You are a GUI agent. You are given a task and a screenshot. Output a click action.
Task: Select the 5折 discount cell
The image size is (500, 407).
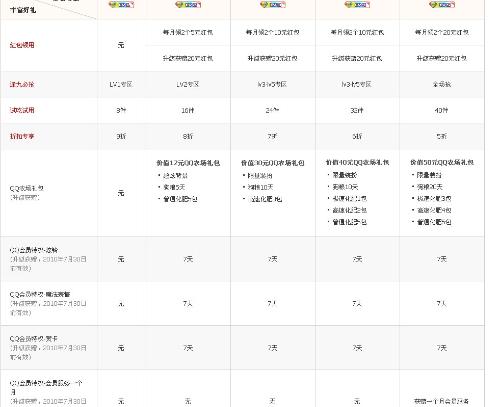click(x=442, y=136)
